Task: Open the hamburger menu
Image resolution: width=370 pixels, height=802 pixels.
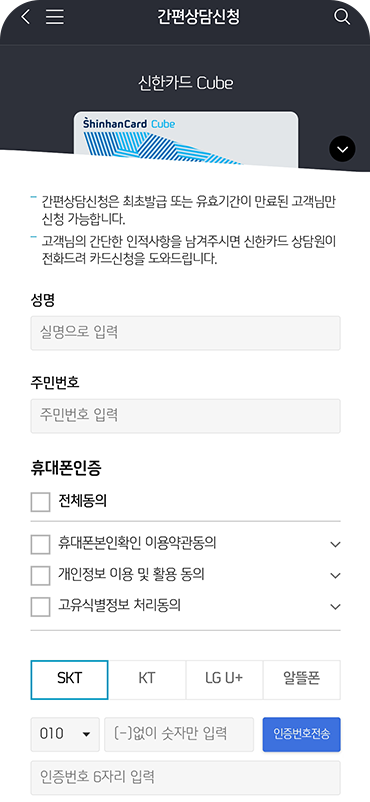Action: [x=55, y=17]
